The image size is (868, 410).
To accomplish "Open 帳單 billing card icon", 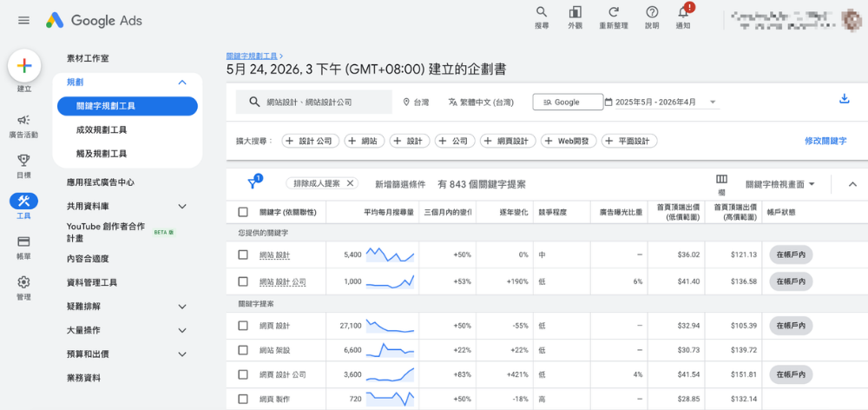I will pyautogui.click(x=23, y=241).
